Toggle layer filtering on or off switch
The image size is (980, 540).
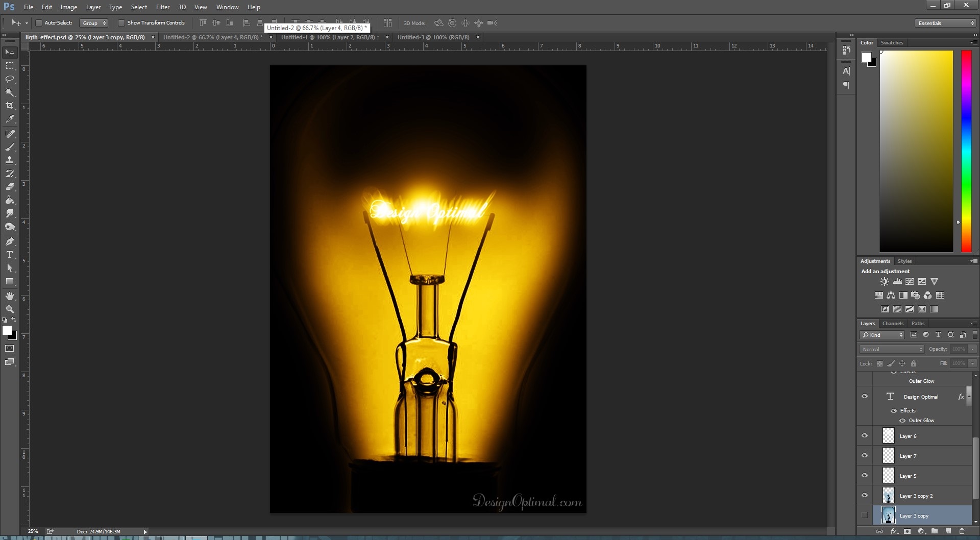coord(975,335)
